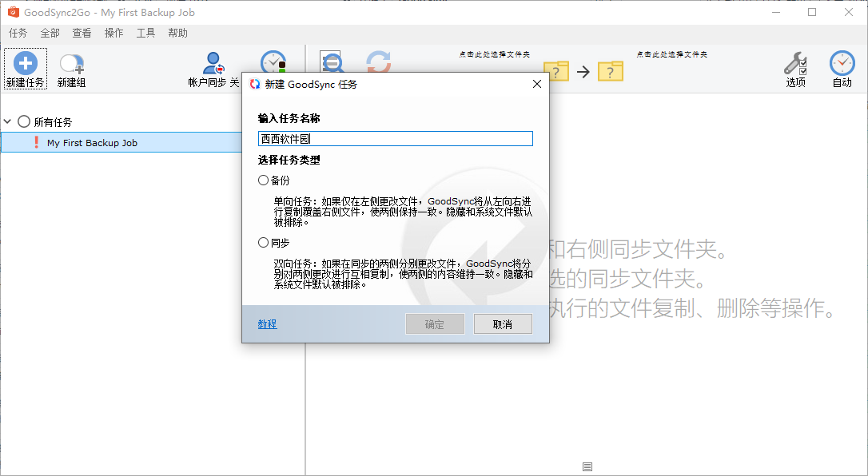Select the 同步 radio button
This screenshot has height=476, width=868.
[x=264, y=242]
